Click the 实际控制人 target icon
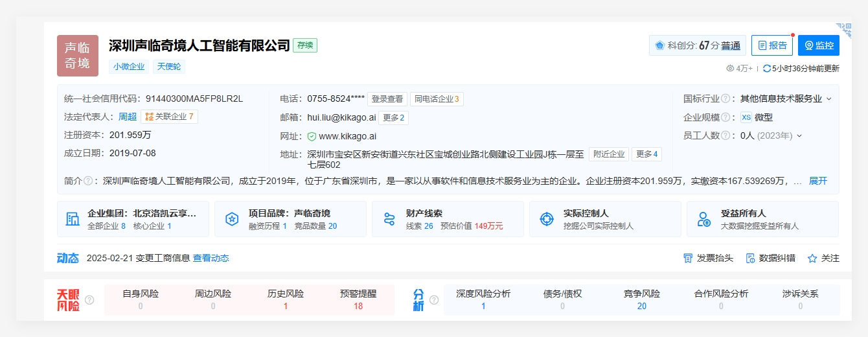868x337 pixels. coord(547,219)
